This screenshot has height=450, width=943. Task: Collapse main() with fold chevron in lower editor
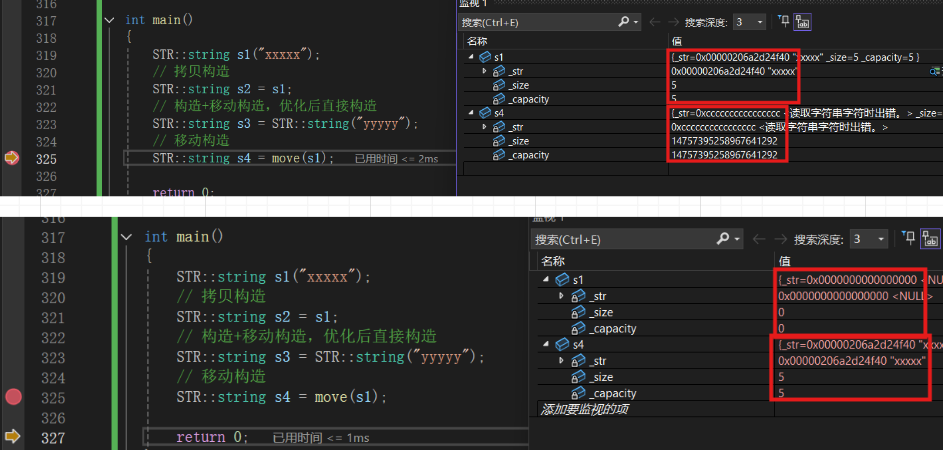coord(126,237)
